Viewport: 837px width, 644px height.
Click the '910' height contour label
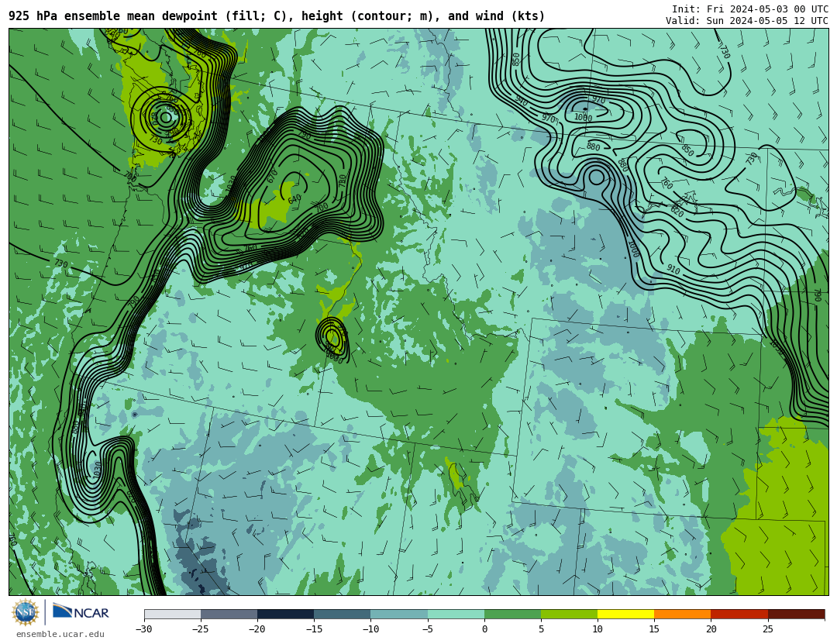[x=673, y=270]
